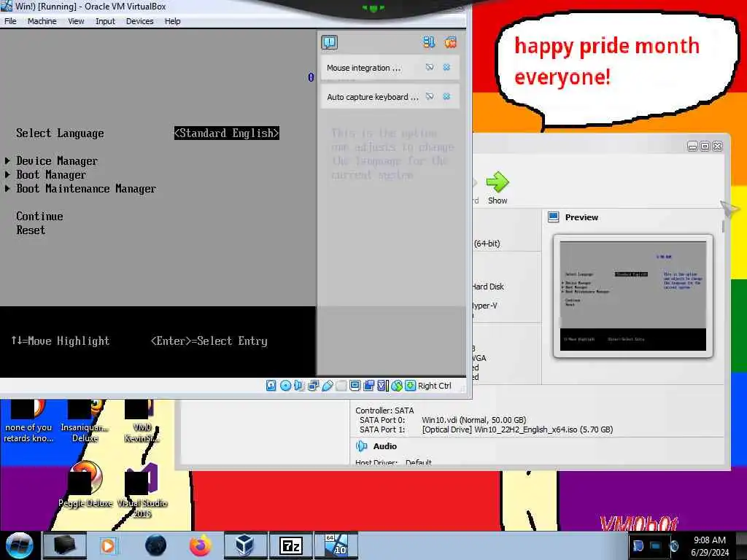Click the network status bar icon
This screenshot has width=747, height=560.
pyautogui.click(x=313, y=386)
